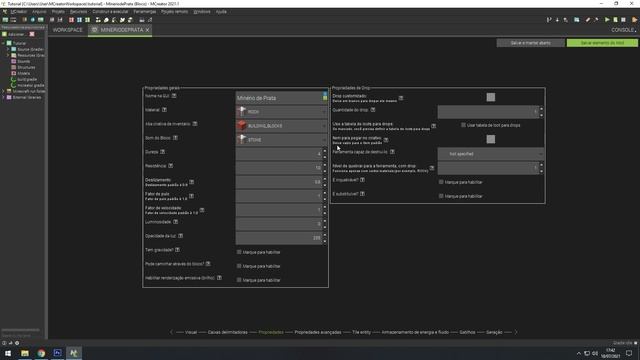Image resolution: width=640 pixels, height=360 pixels.
Task: Increase the Dureza value with up arrow
Action: (x=325, y=151)
